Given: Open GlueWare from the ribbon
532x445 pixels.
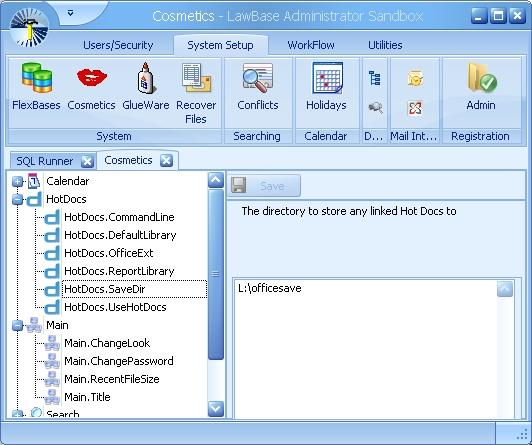Looking at the screenshot, I should point(146,87).
